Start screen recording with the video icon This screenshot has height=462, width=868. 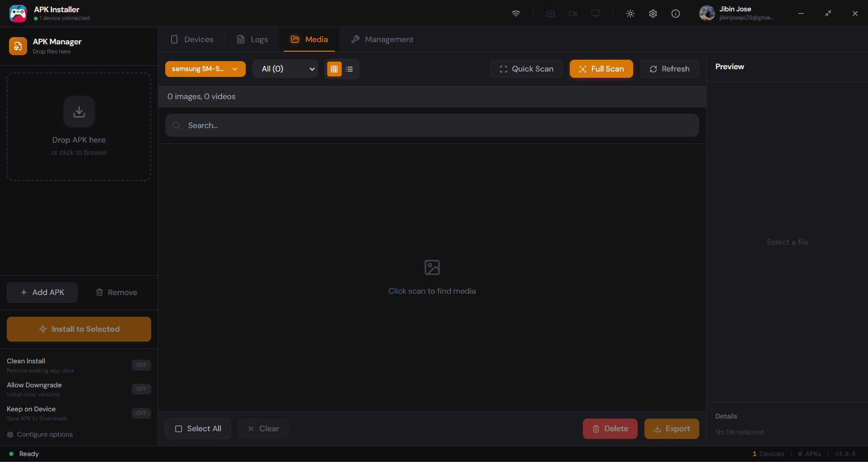point(572,14)
